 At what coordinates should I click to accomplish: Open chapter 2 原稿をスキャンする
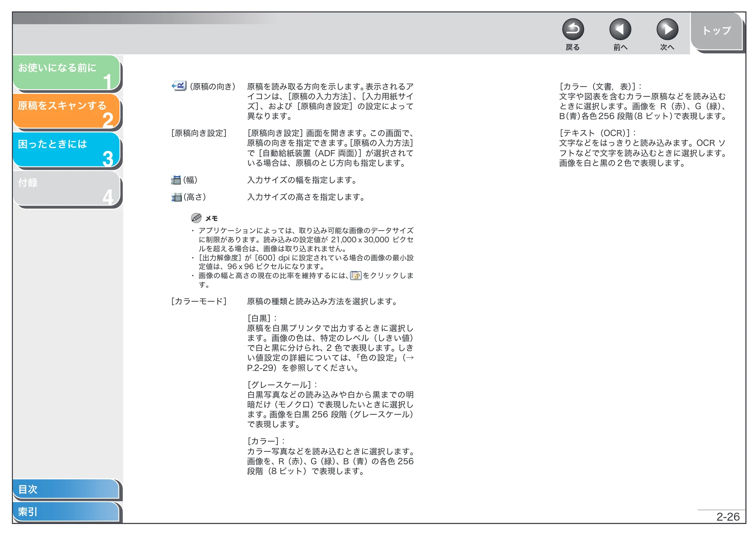pos(67,111)
